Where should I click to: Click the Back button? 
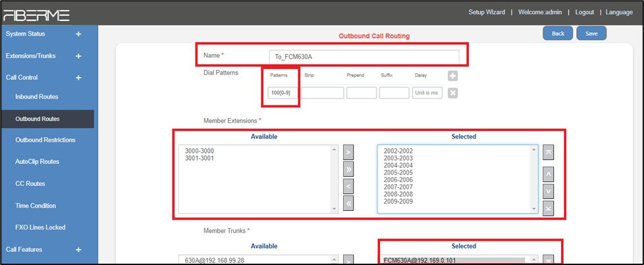pos(558,33)
